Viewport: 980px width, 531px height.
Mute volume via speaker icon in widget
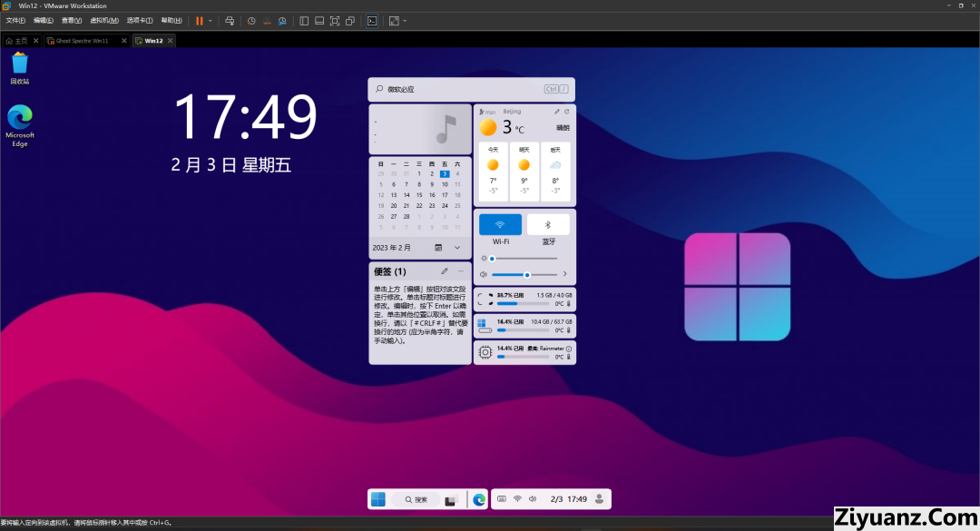[484, 274]
